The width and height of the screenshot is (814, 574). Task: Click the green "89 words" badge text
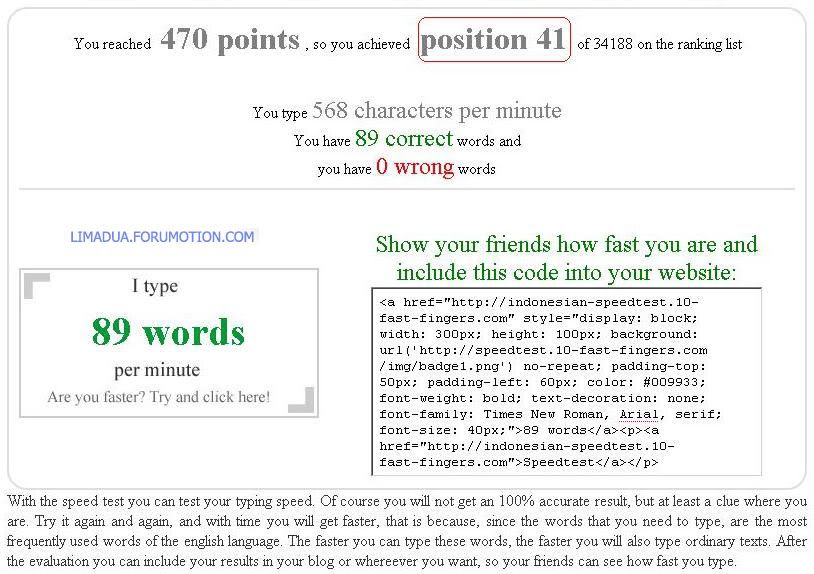point(168,331)
